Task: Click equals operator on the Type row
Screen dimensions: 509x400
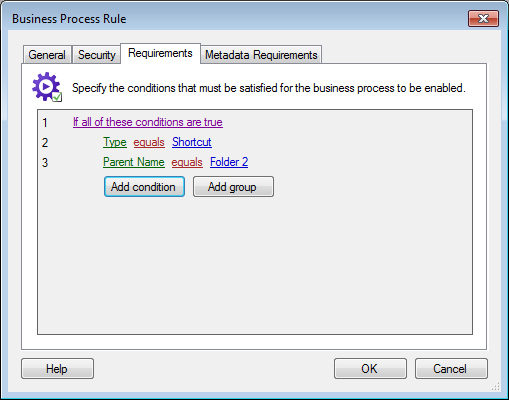Action: (x=149, y=142)
